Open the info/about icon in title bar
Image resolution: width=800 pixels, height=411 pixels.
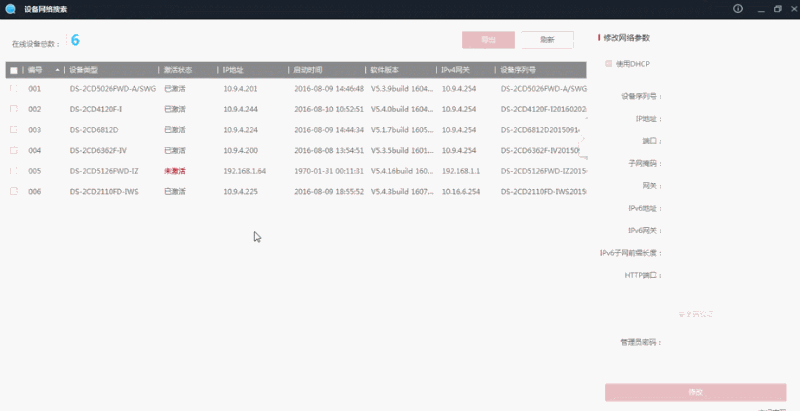[738, 9]
